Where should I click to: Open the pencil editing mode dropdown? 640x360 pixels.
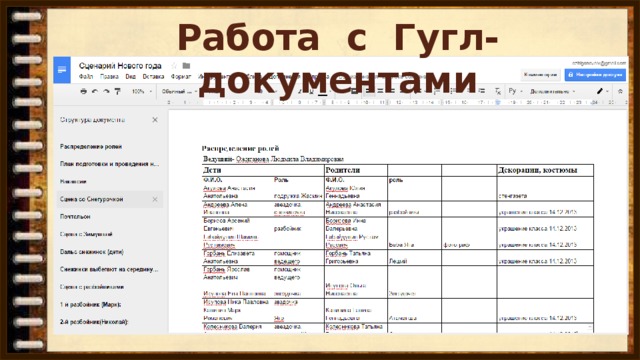pos(602,91)
